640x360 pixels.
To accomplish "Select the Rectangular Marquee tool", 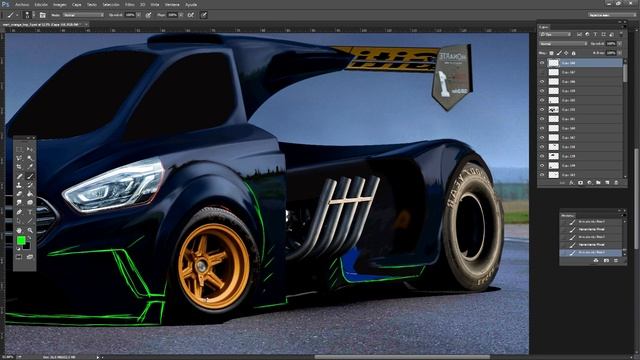I will (19, 149).
